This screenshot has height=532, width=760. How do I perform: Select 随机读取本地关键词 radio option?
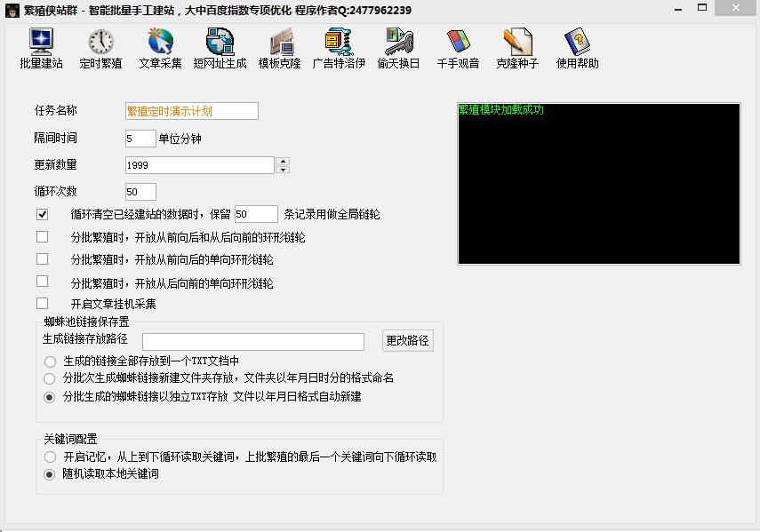pyautogui.click(x=50, y=474)
